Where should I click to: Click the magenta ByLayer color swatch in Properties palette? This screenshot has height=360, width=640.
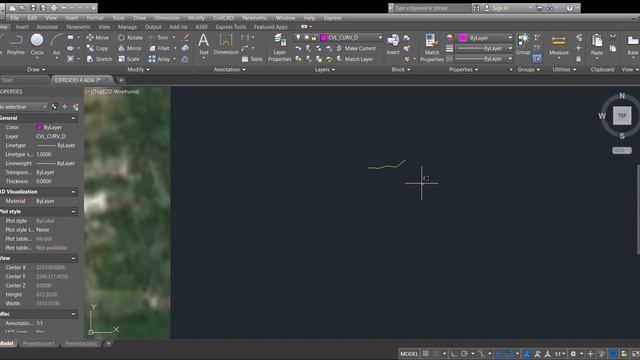pyautogui.click(x=40, y=127)
